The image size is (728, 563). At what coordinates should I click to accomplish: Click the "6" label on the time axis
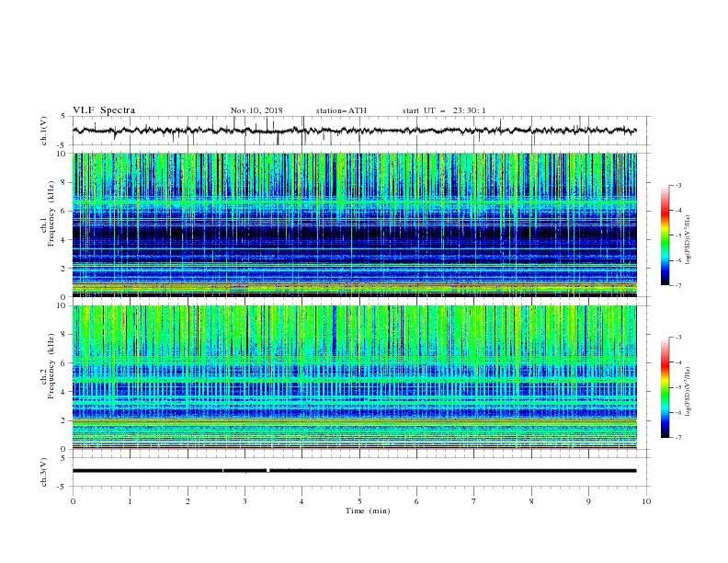tap(416, 501)
